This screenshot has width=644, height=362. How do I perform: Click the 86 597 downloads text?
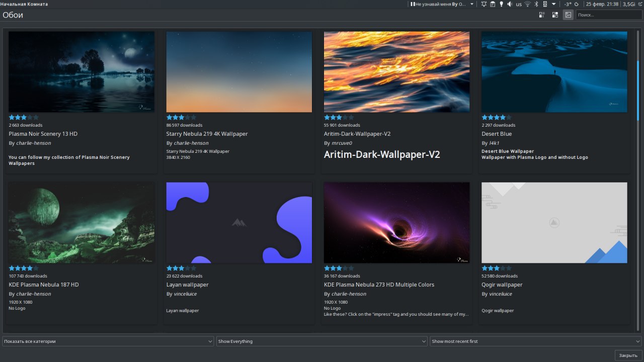pyautogui.click(x=184, y=125)
